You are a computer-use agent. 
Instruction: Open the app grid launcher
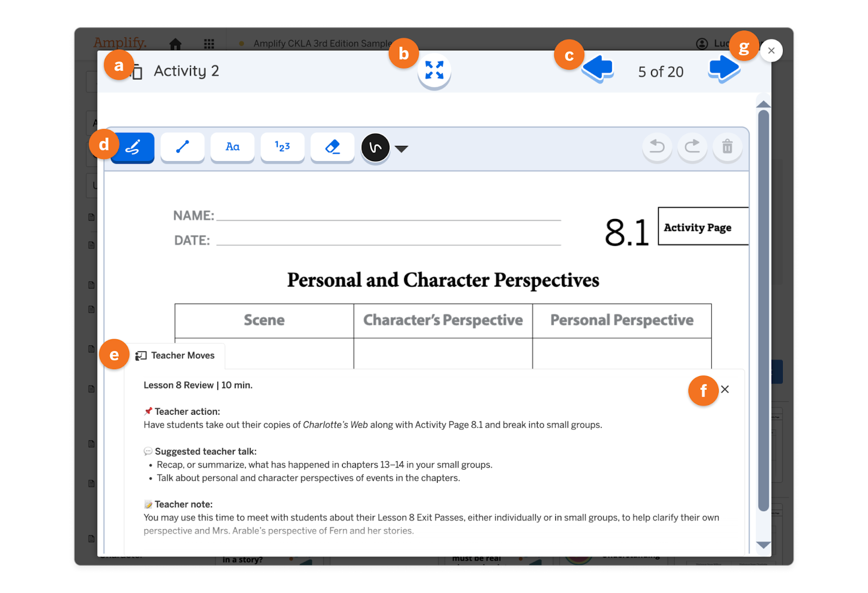[209, 43]
